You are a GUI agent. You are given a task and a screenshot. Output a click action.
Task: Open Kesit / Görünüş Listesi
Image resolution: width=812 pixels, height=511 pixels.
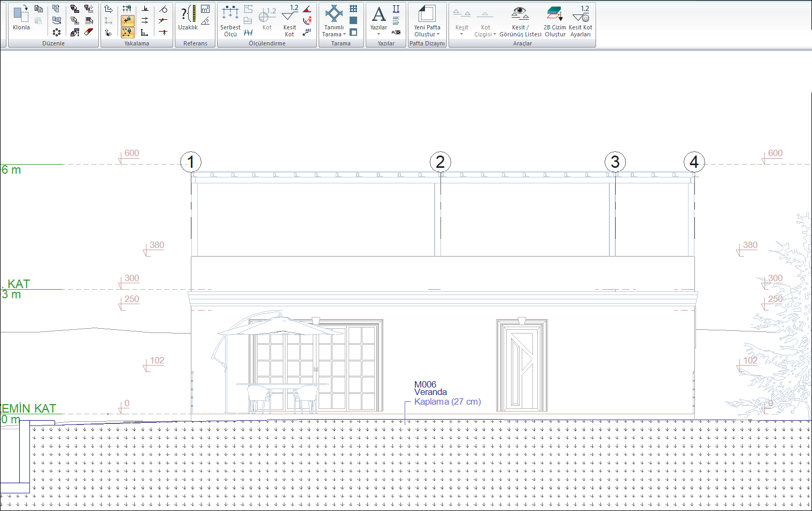[520, 21]
